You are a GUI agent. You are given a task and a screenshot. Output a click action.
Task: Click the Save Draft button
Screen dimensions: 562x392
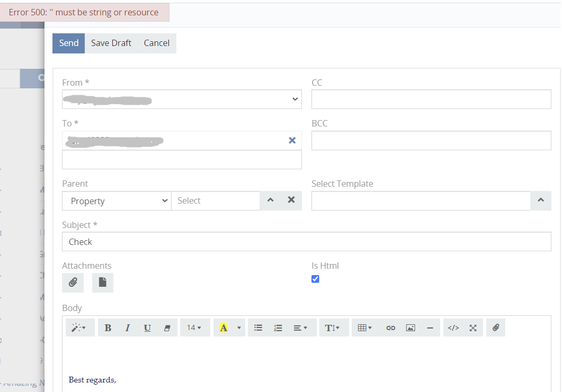(111, 43)
